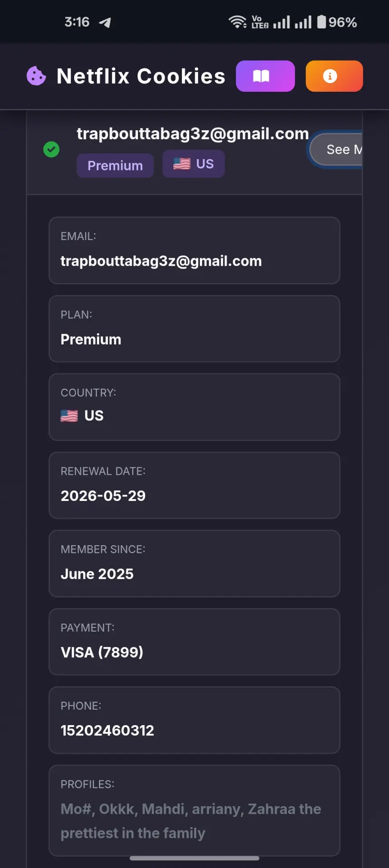Tap the phone number 15202460312 field

194,720
